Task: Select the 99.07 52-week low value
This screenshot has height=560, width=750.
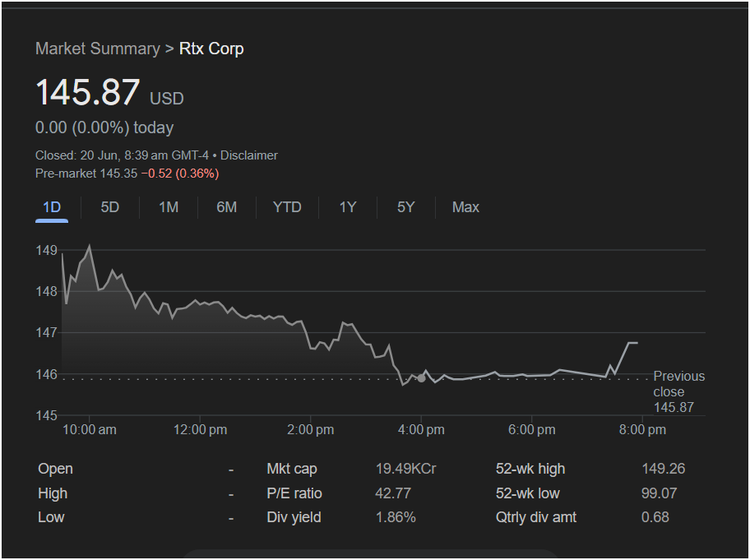Action: pos(659,493)
